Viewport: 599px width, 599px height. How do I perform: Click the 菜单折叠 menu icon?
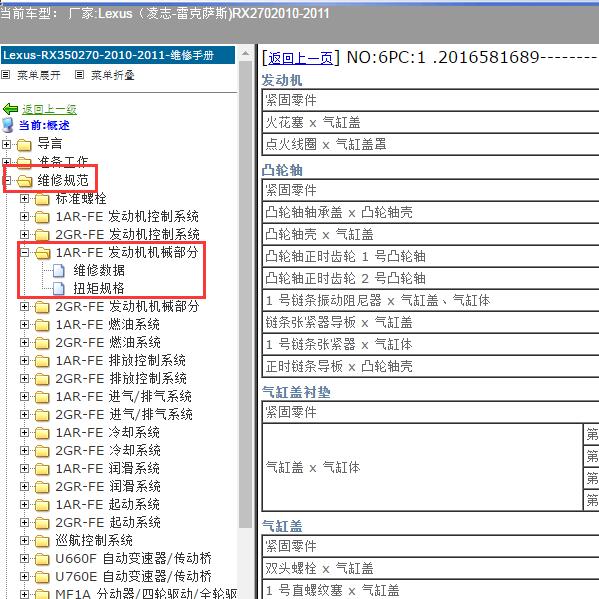coord(79,74)
